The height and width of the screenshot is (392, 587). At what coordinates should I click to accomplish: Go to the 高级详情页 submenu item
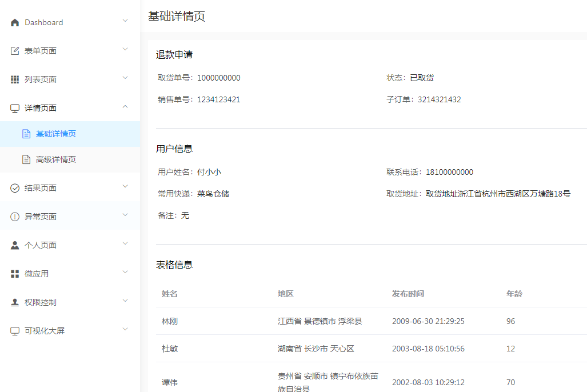[x=70, y=159]
